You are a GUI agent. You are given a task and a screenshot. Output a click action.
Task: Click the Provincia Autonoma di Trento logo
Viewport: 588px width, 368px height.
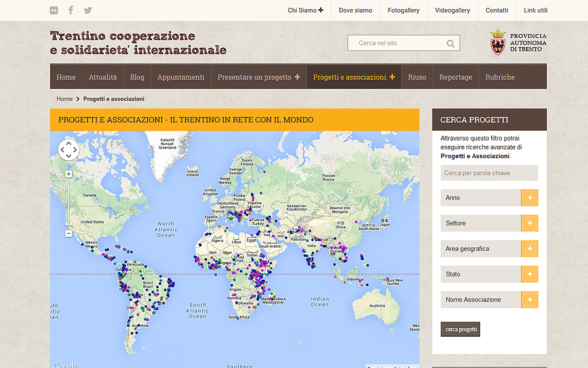tap(518, 42)
